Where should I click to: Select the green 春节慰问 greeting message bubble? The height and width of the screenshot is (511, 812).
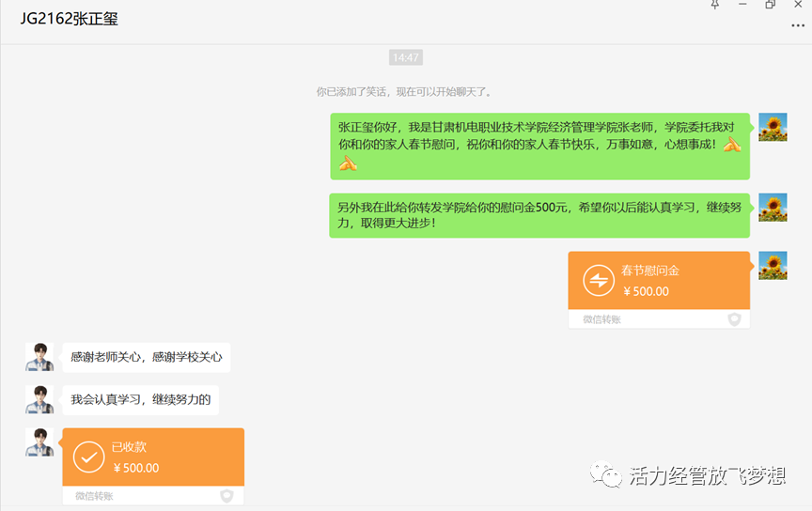pos(539,146)
